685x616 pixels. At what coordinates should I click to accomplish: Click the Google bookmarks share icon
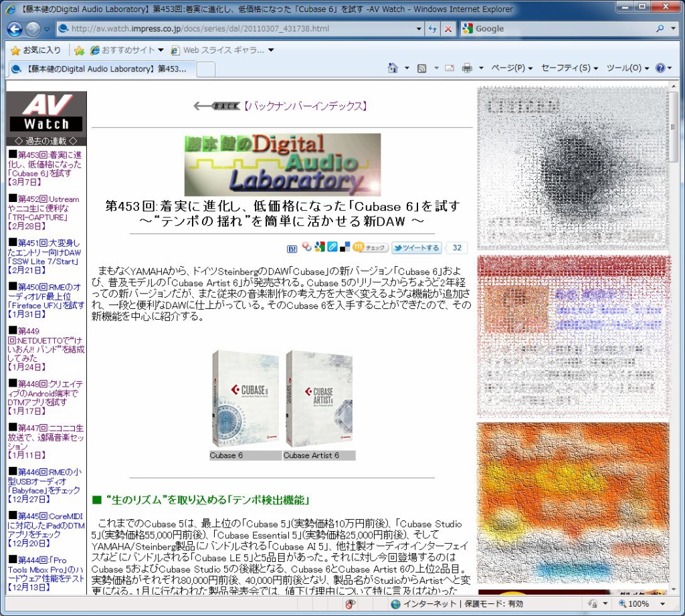(320, 247)
